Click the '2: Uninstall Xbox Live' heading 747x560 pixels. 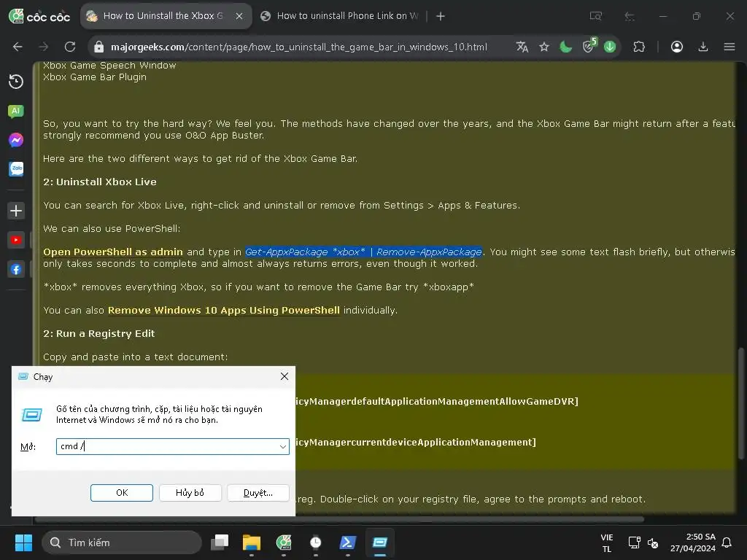pos(99,182)
